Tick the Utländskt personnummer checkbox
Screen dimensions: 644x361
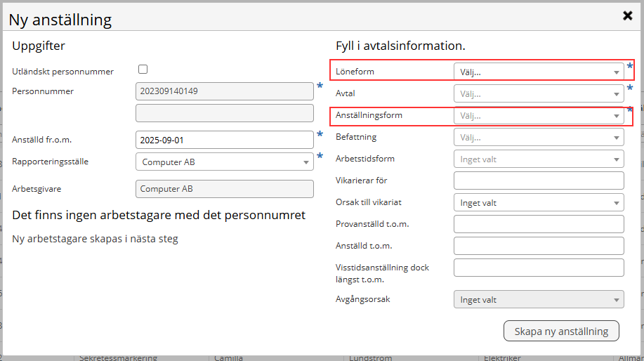pos(143,70)
